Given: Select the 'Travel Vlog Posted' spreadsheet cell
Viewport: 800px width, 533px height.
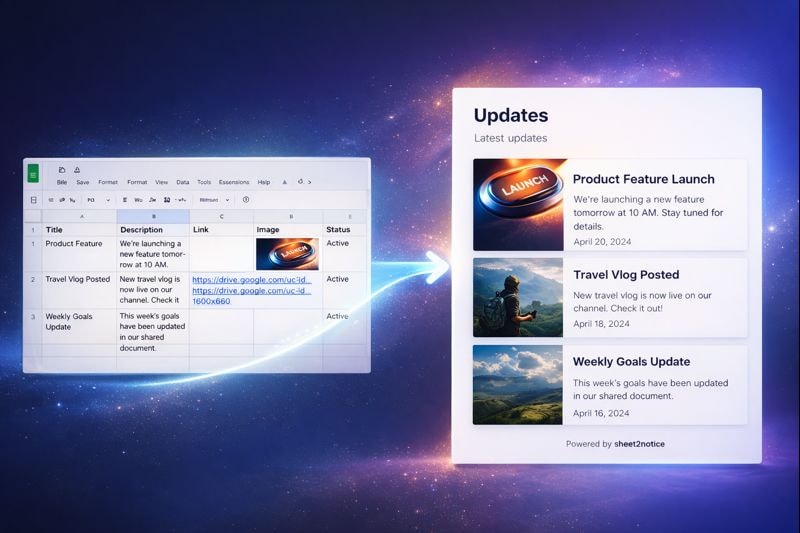Looking at the screenshot, I should coord(80,290).
